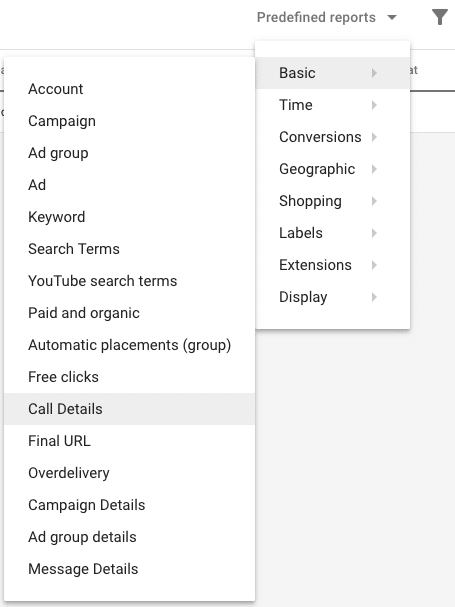The image size is (455, 607).
Task: Expand the Shopping submenu
Action: coord(333,201)
